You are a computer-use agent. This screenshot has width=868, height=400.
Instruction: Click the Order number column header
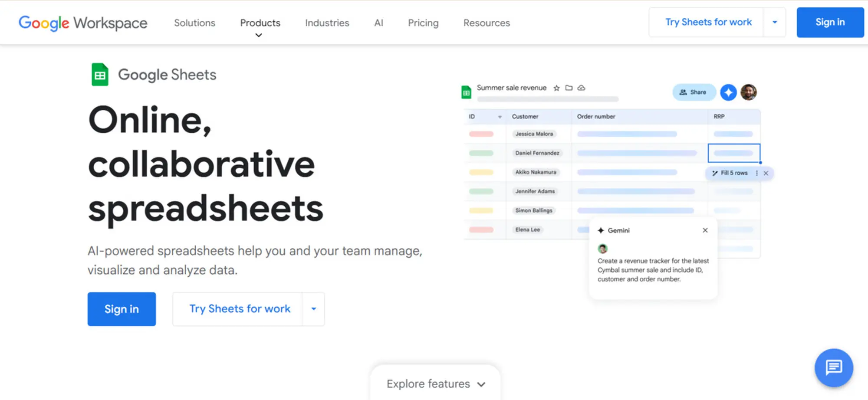(596, 117)
